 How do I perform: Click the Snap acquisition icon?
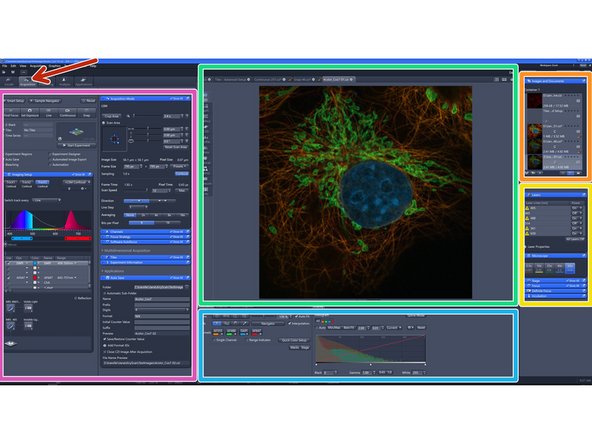coord(86,111)
